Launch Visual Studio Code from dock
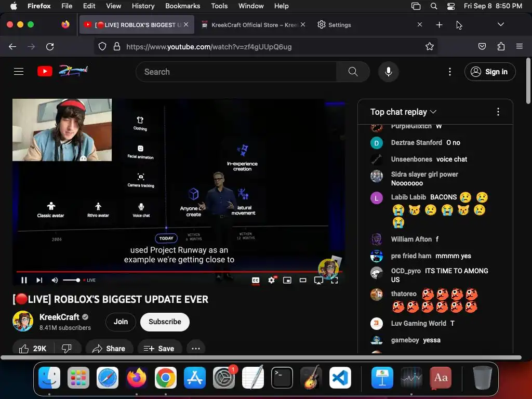Viewport: 532px width, 399px height. tap(340, 378)
